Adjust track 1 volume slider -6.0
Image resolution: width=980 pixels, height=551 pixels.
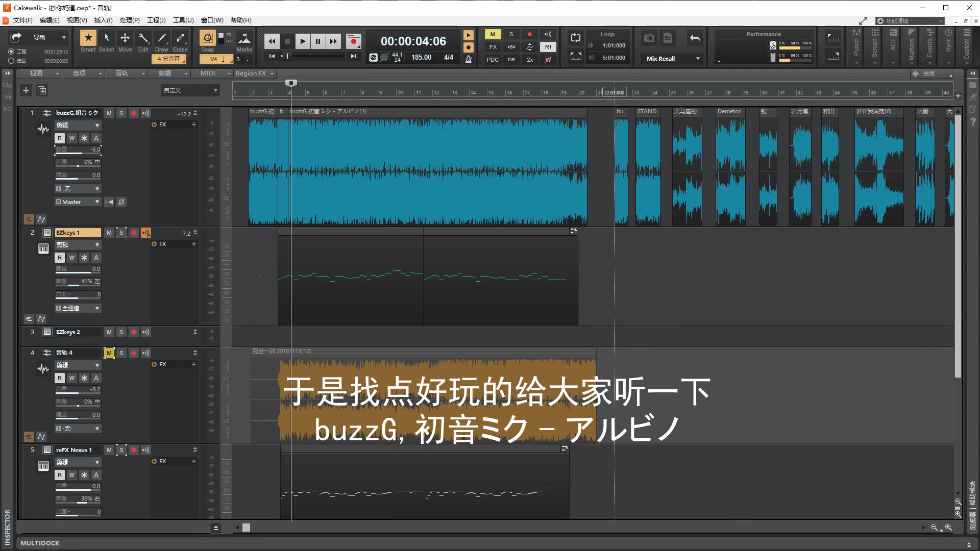pyautogui.click(x=78, y=150)
